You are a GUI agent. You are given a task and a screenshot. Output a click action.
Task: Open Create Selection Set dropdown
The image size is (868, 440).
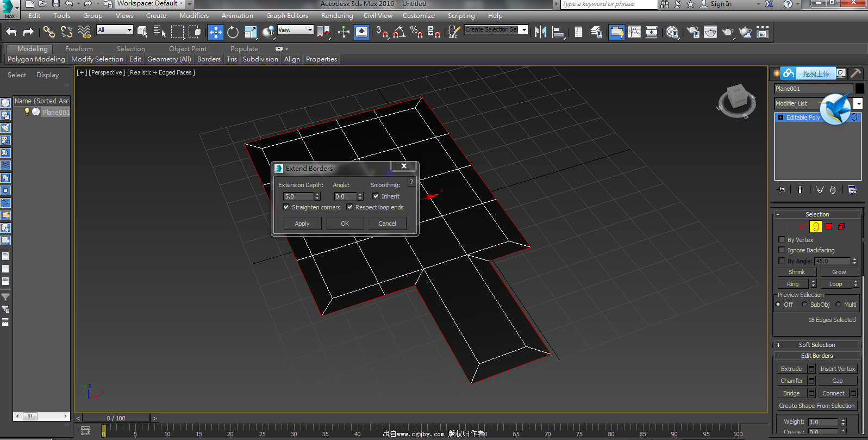[524, 29]
